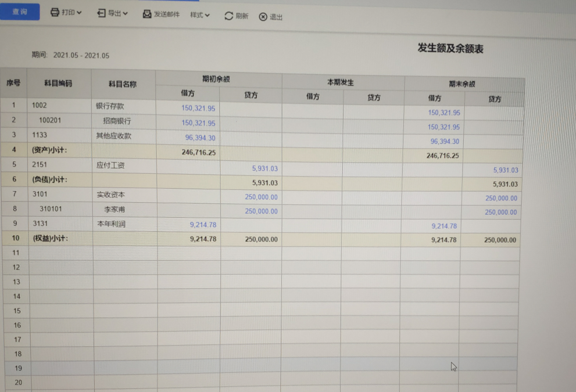Image resolution: width=576 pixels, height=392 pixels.
Task: Click 银行存款 opening debit 150,321.95
Action: [x=198, y=108]
